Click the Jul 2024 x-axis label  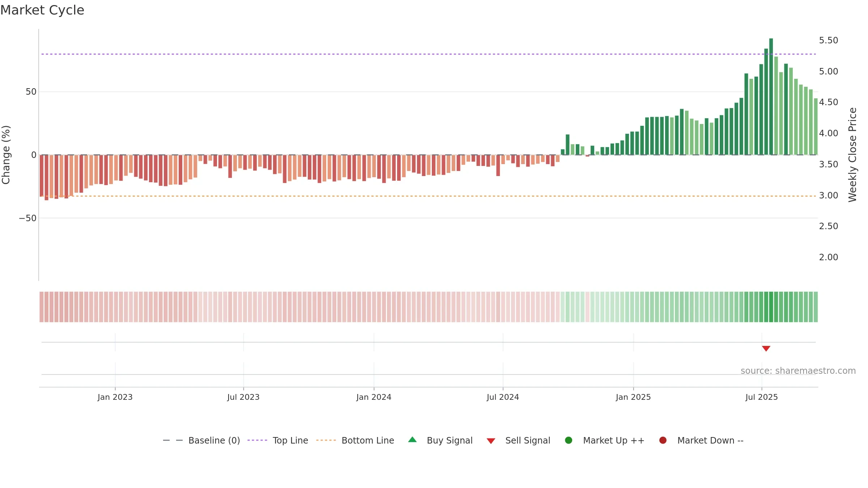(x=503, y=397)
